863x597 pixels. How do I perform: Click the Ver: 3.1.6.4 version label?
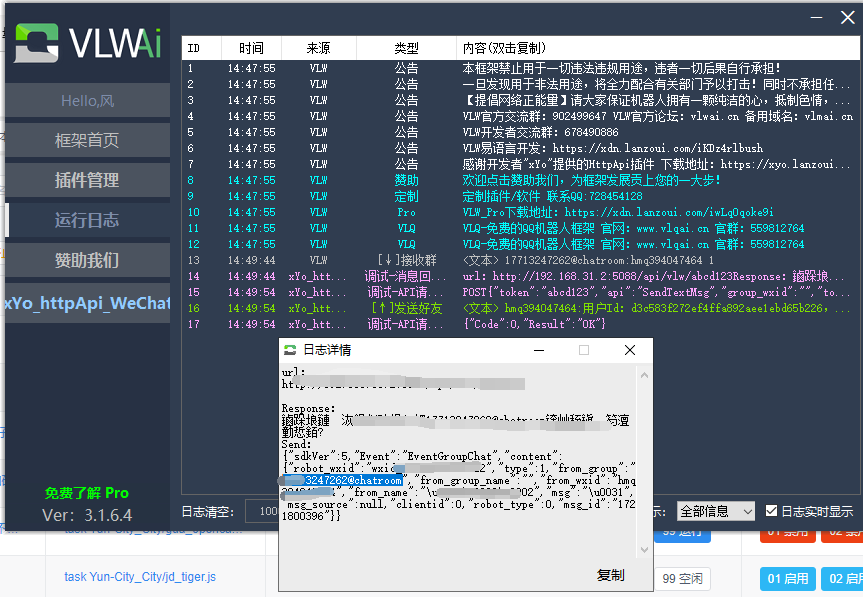coord(87,516)
